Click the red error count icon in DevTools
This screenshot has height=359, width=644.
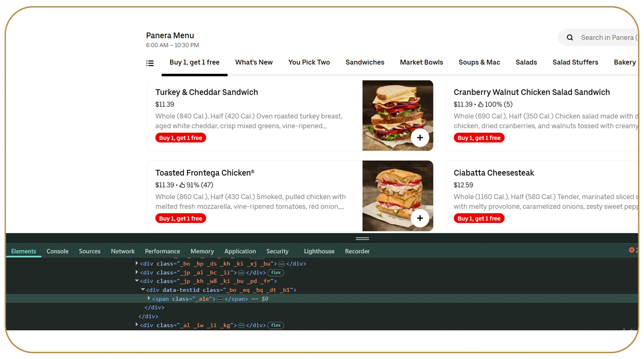coord(632,250)
